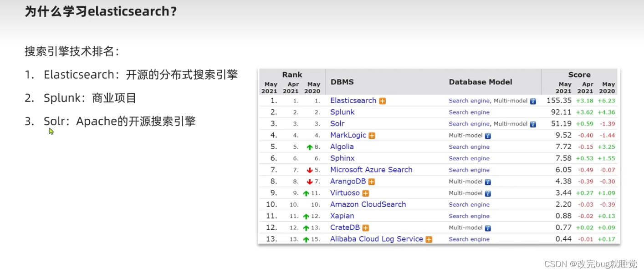Click the -1.44 score change value
Image resolution: width=644 pixels, height=273 pixels.
(x=608, y=136)
